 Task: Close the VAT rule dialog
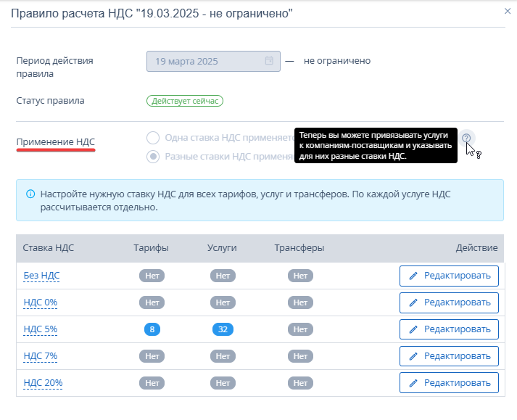pyautogui.click(x=507, y=12)
